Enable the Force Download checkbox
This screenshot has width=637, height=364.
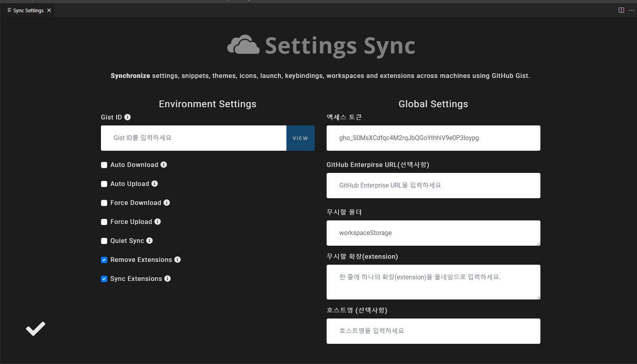pos(104,203)
